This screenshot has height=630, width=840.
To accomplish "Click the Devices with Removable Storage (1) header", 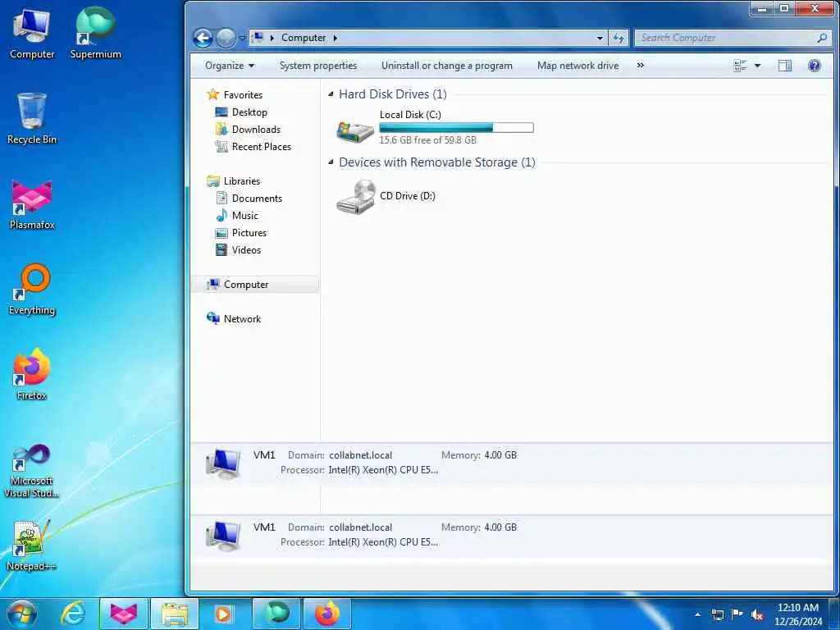I will pyautogui.click(x=436, y=162).
